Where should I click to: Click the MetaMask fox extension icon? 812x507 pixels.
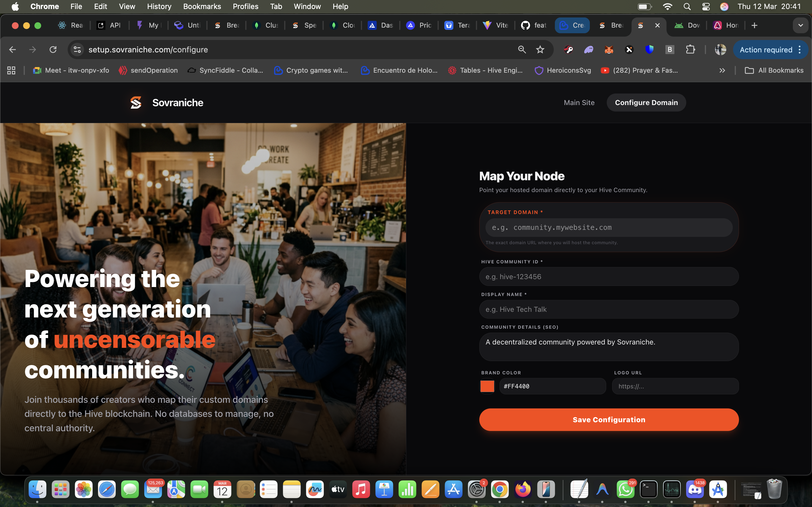pos(609,50)
